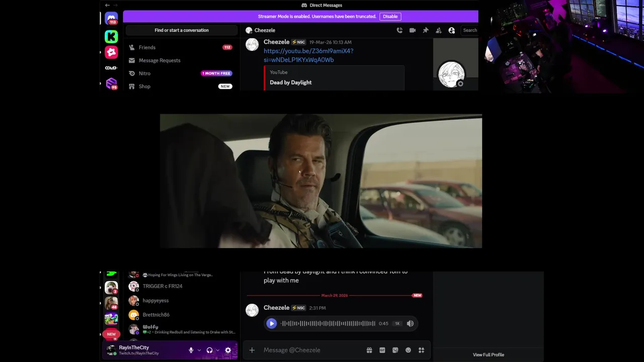Click Find or start a conversation

(x=182, y=30)
